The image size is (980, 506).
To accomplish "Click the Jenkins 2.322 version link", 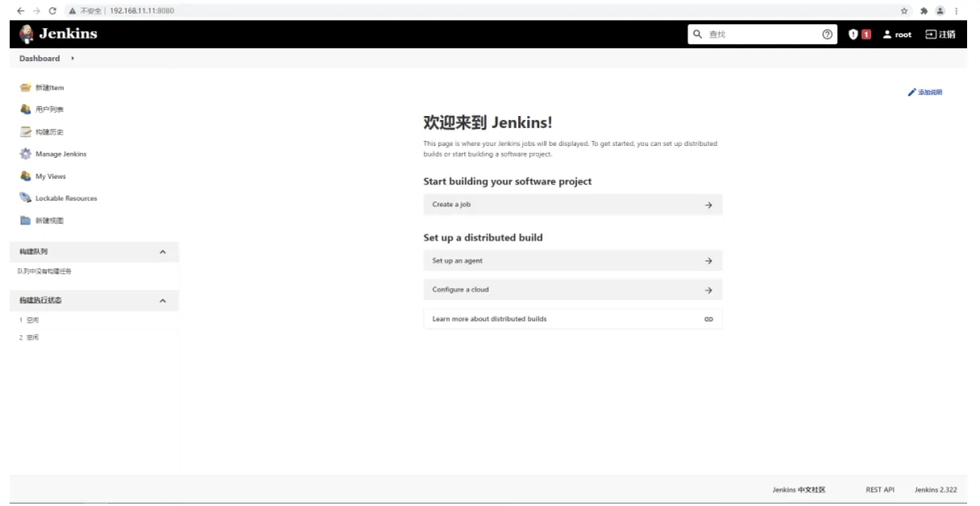I will [x=936, y=490].
